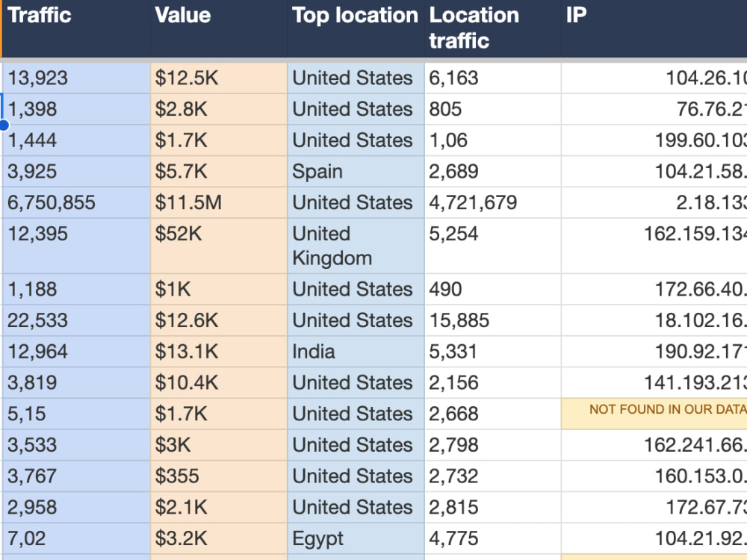The image size is (747, 560).
Task: Click the blue selection handle dot
Action: 4,125
